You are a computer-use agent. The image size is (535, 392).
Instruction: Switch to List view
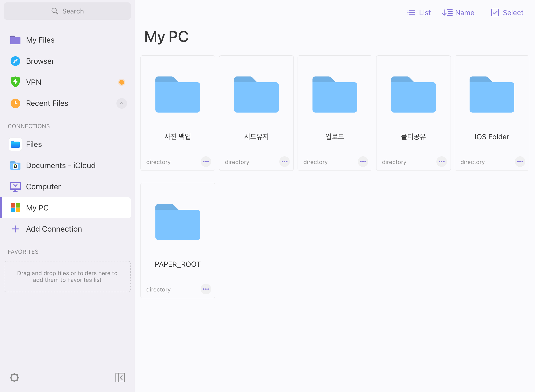coord(419,13)
